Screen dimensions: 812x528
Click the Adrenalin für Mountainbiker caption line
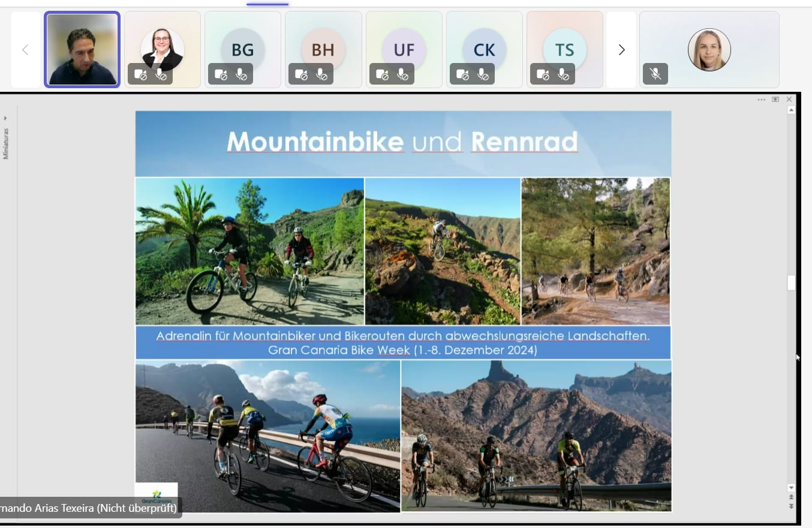(x=402, y=335)
